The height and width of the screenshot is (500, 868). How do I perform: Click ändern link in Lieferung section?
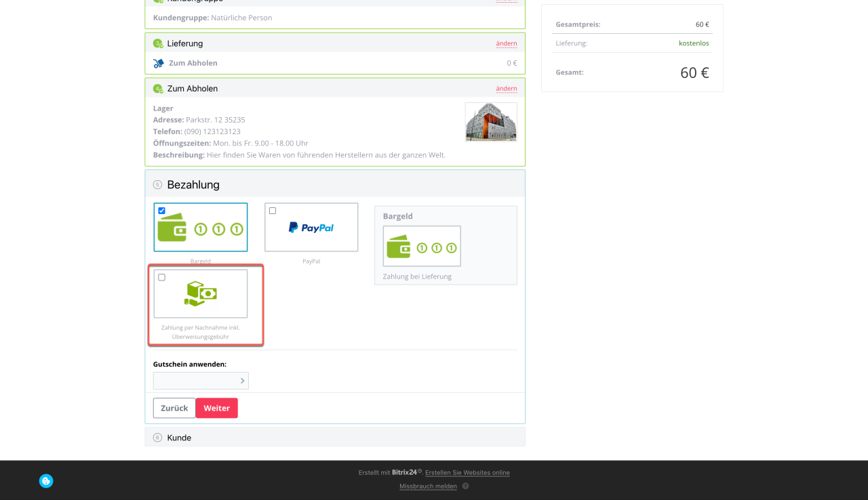tap(506, 43)
